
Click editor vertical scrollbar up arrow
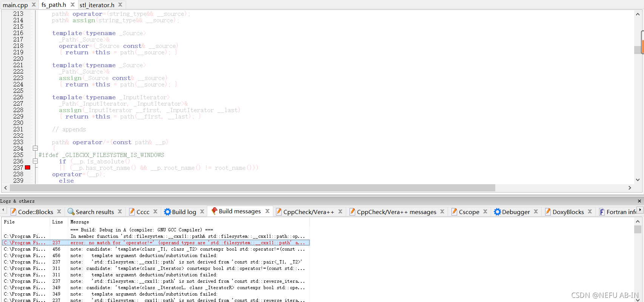pos(638,14)
